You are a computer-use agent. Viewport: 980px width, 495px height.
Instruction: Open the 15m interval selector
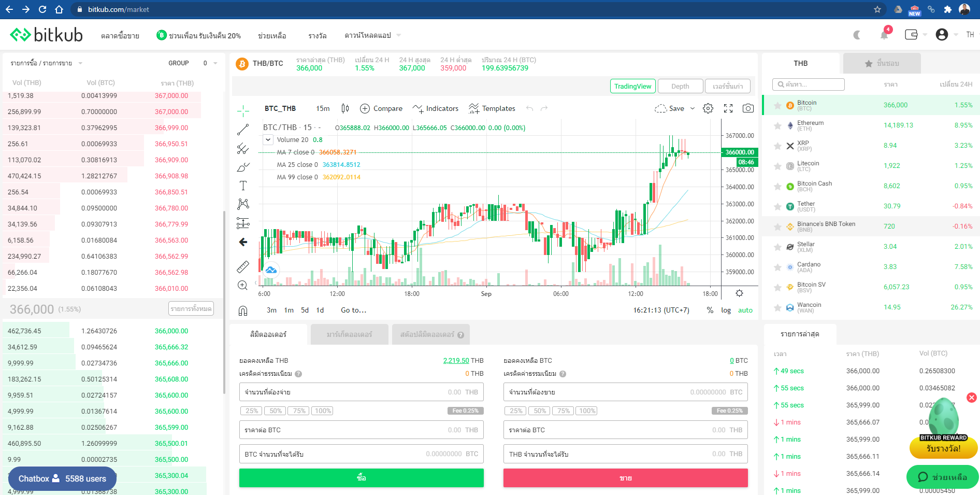click(323, 108)
